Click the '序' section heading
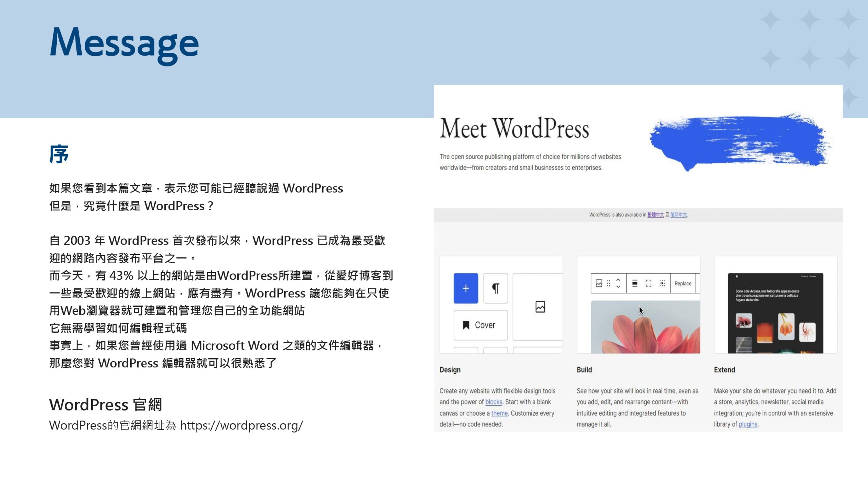 click(x=59, y=154)
